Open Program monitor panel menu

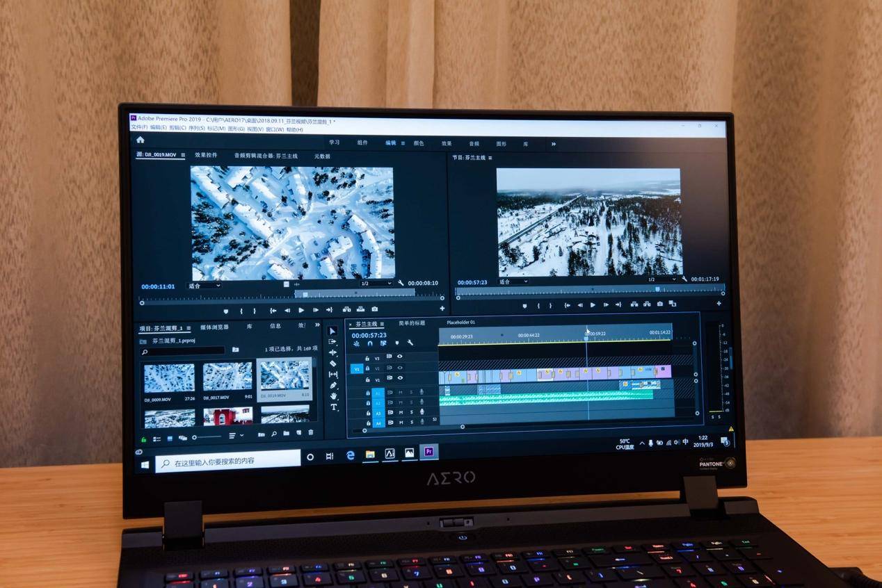click(x=490, y=158)
